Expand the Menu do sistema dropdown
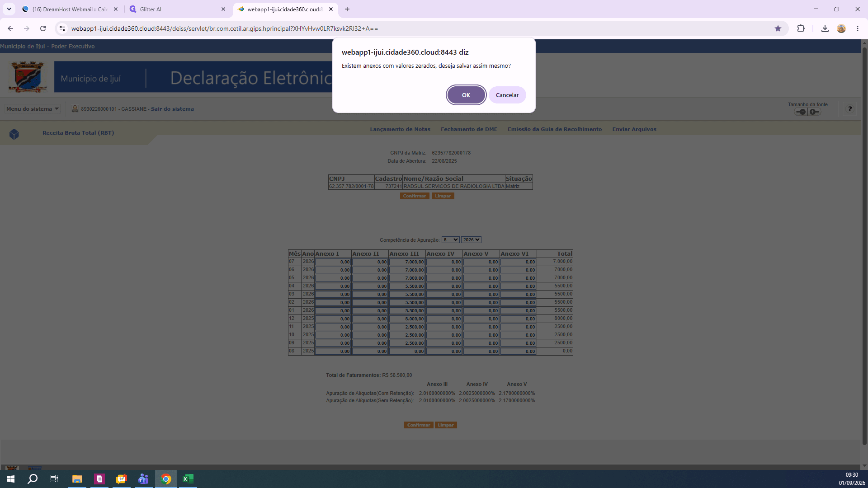868x488 pixels. pyautogui.click(x=33, y=109)
